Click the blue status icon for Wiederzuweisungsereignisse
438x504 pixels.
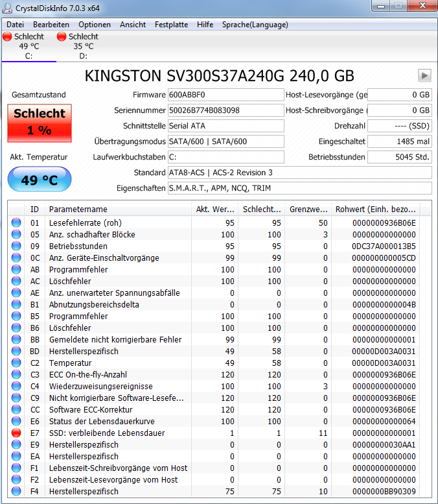pyautogui.click(x=16, y=387)
